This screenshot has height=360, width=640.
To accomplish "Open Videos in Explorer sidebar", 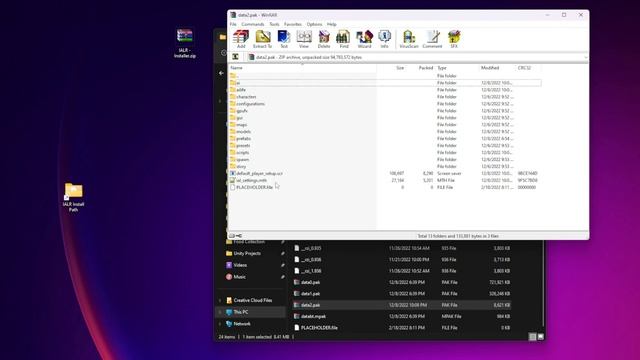I will (x=240, y=265).
